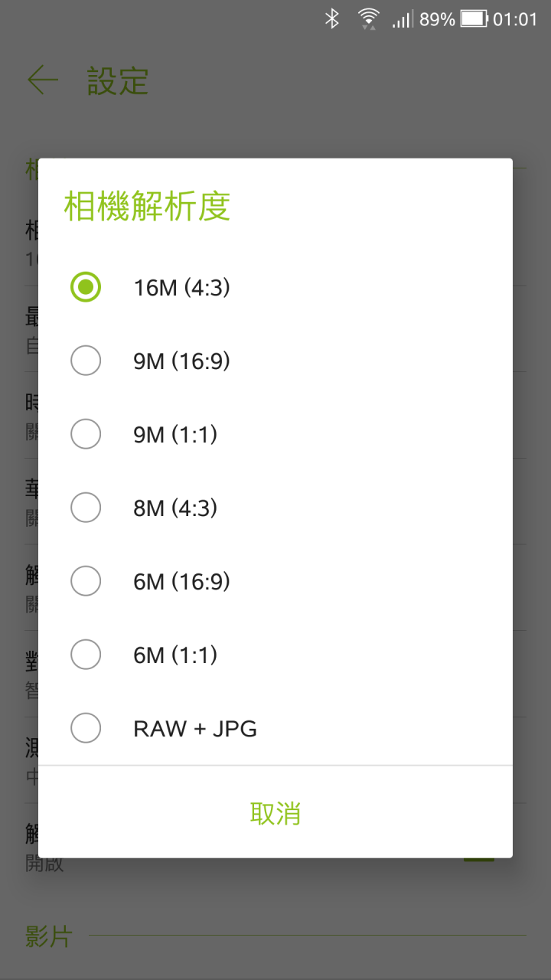Tap the 相機解析度 dialog title
Screen dimensions: 551x980
tap(147, 207)
